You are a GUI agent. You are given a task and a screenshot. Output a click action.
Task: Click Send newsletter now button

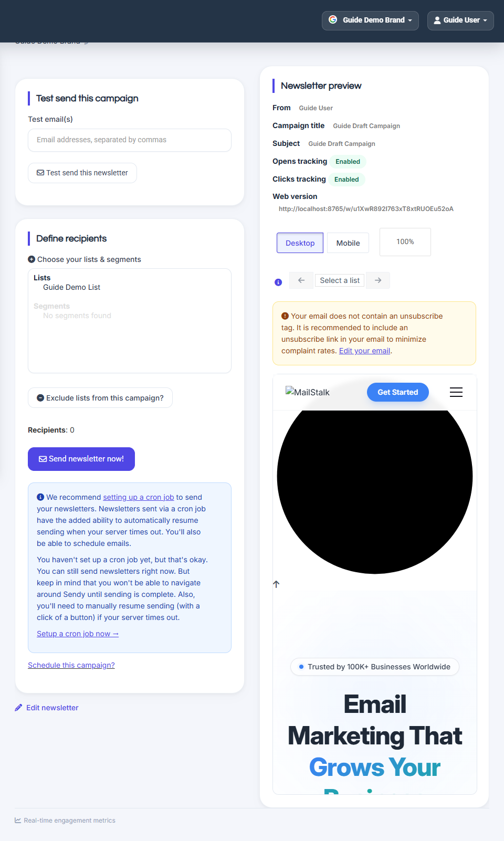[x=81, y=459]
